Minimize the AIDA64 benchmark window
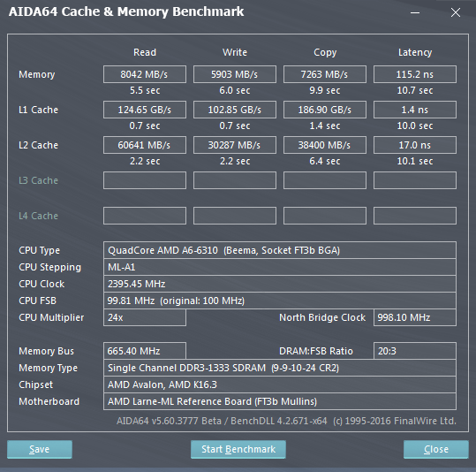Screen dimensions: 476x472 click(415, 12)
